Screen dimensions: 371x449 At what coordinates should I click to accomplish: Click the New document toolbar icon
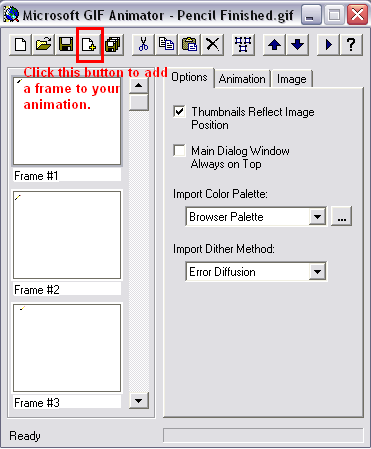pos(21,44)
